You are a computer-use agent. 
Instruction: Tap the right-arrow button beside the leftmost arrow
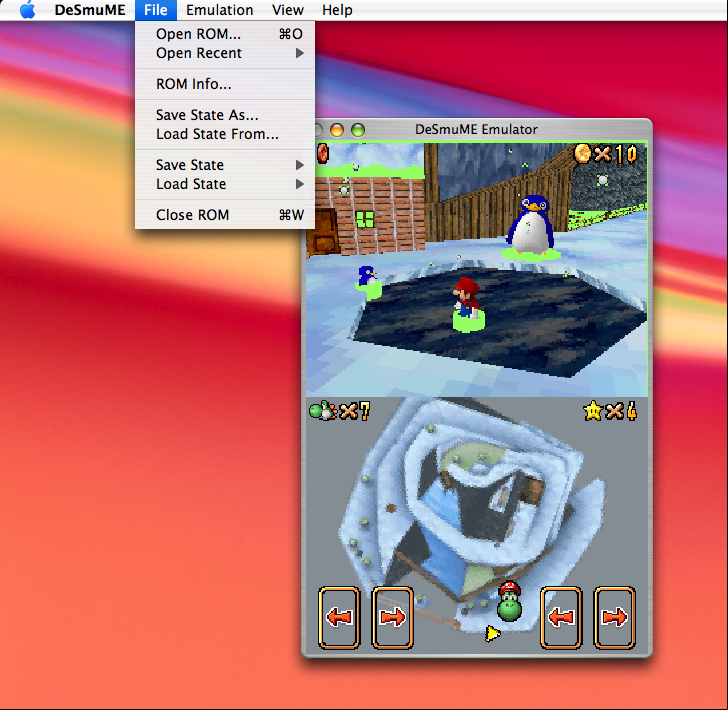coord(392,617)
